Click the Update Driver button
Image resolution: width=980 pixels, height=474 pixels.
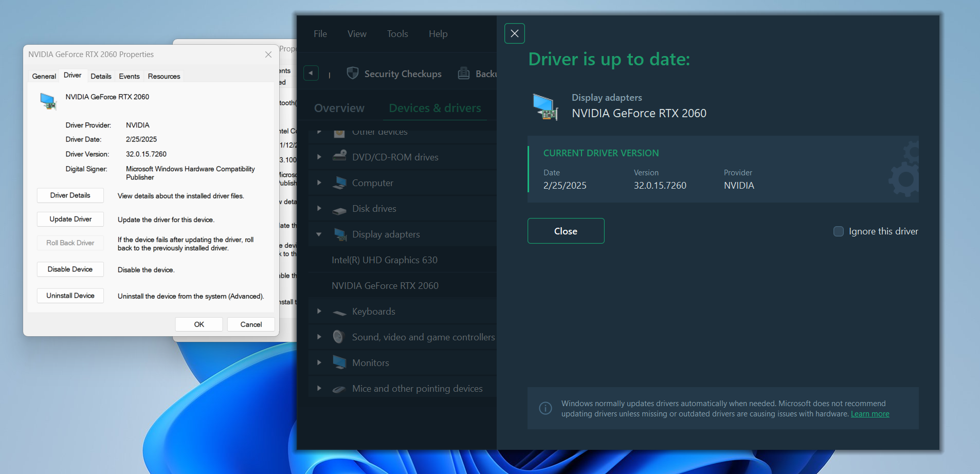point(70,219)
